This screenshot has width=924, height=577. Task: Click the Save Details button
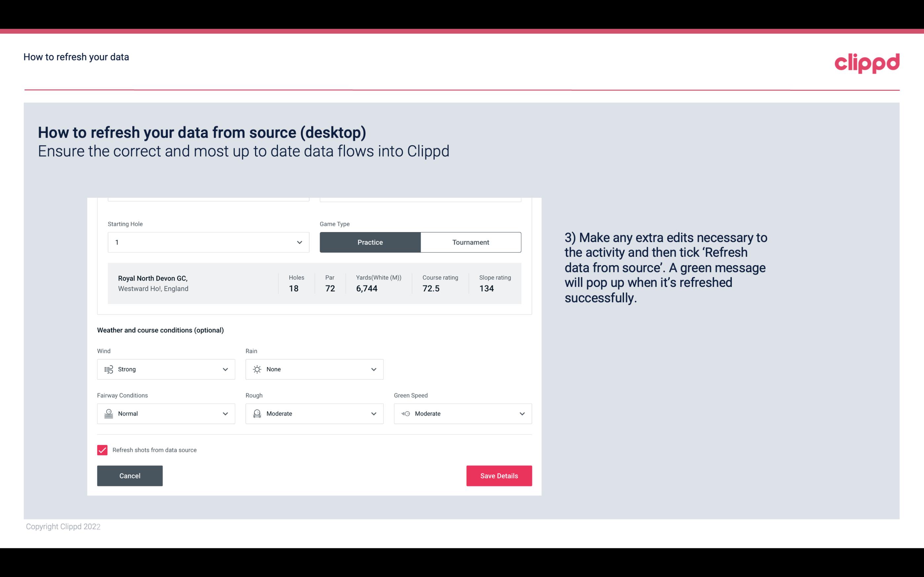point(499,476)
